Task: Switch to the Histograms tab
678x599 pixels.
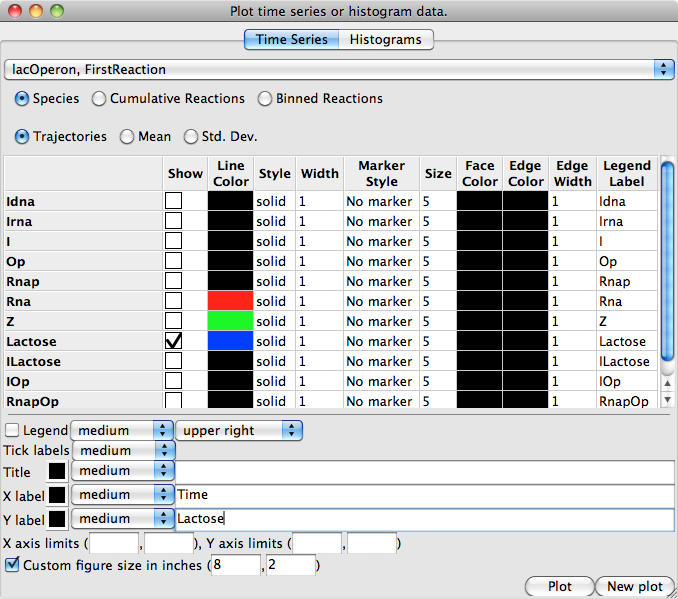Action: point(386,40)
